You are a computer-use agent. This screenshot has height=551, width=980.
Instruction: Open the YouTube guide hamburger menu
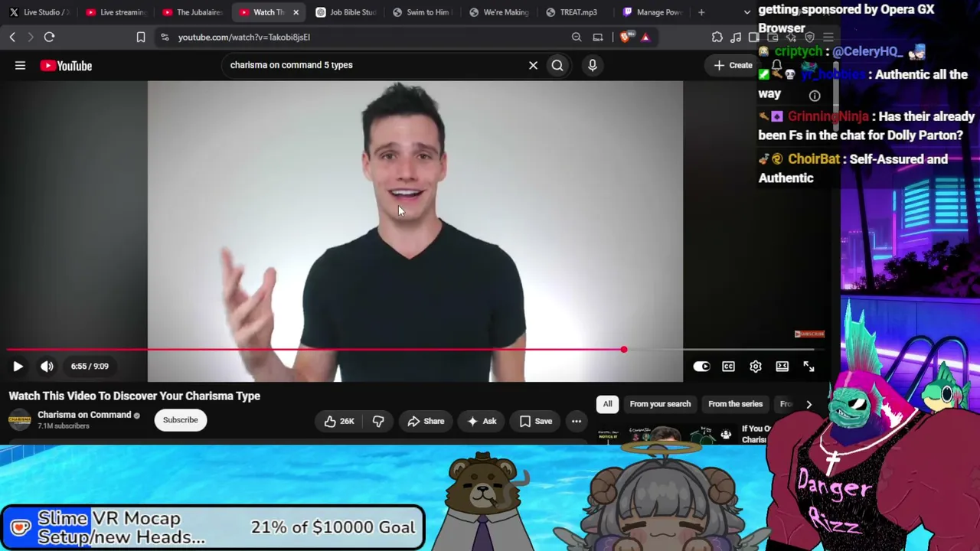pyautogui.click(x=21, y=66)
